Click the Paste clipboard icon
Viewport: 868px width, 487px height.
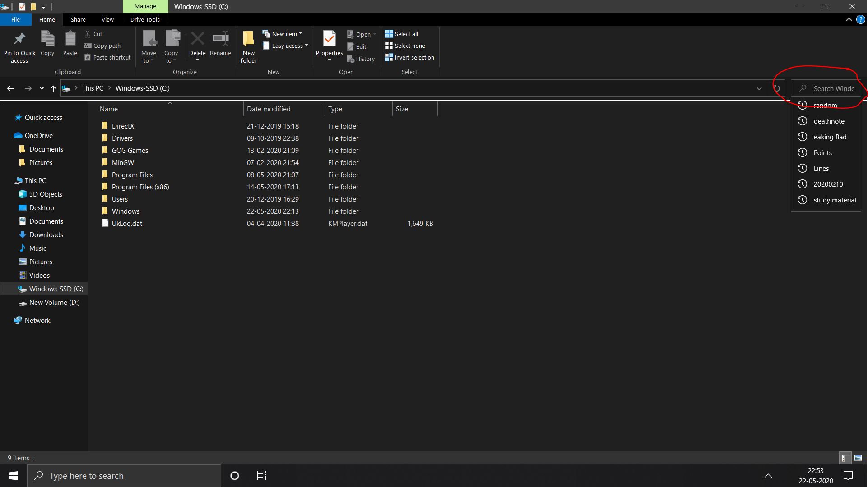point(70,39)
